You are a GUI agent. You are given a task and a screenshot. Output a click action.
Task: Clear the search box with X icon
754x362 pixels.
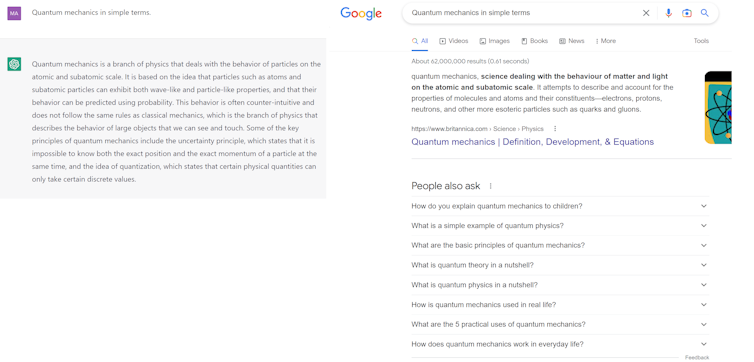click(646, 13)
